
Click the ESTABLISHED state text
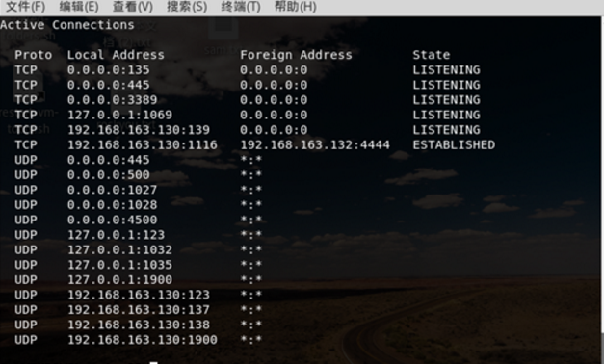[x=454, y=145]
